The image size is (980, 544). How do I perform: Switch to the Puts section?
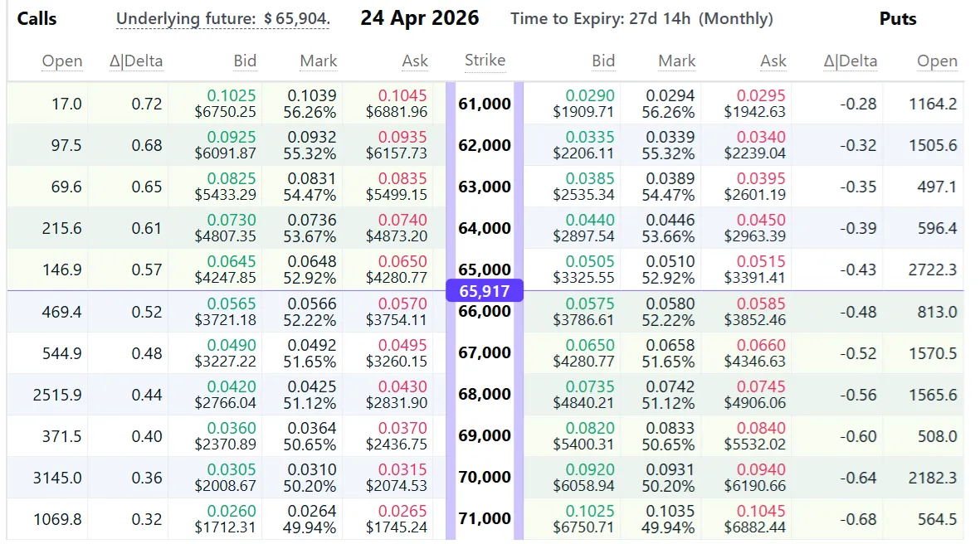pos(898,17)
